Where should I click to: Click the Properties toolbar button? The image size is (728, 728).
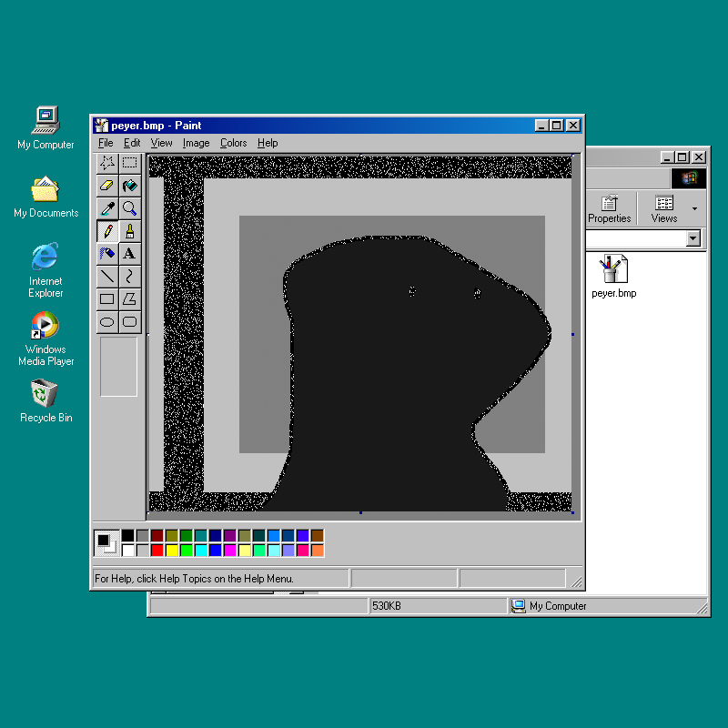coord(609,209)
